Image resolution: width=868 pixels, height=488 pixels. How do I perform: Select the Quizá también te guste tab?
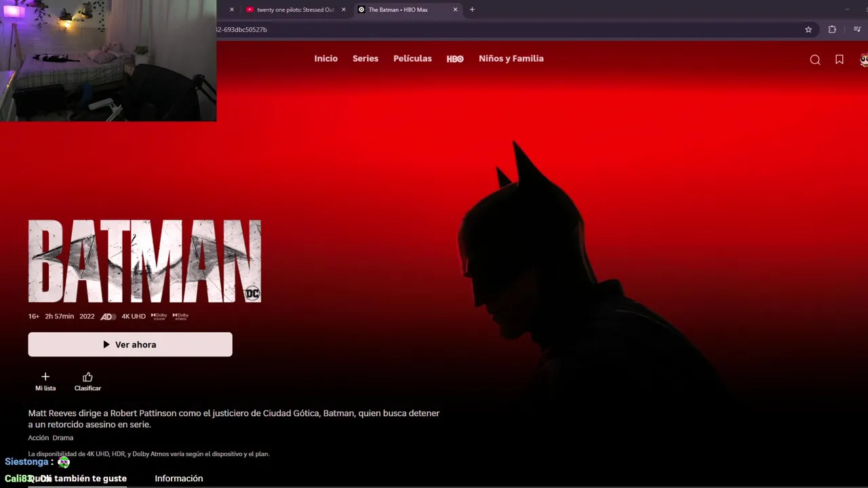(x=77, y=479)
